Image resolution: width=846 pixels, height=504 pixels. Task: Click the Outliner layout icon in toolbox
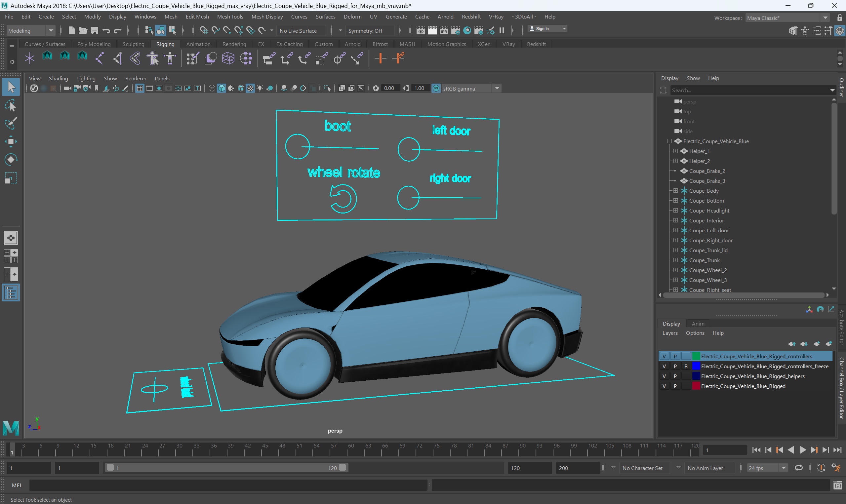(11, 293)
